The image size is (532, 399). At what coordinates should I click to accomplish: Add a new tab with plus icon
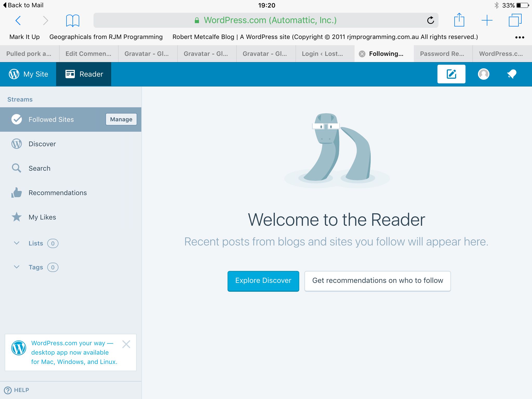[x=487, y=20]
